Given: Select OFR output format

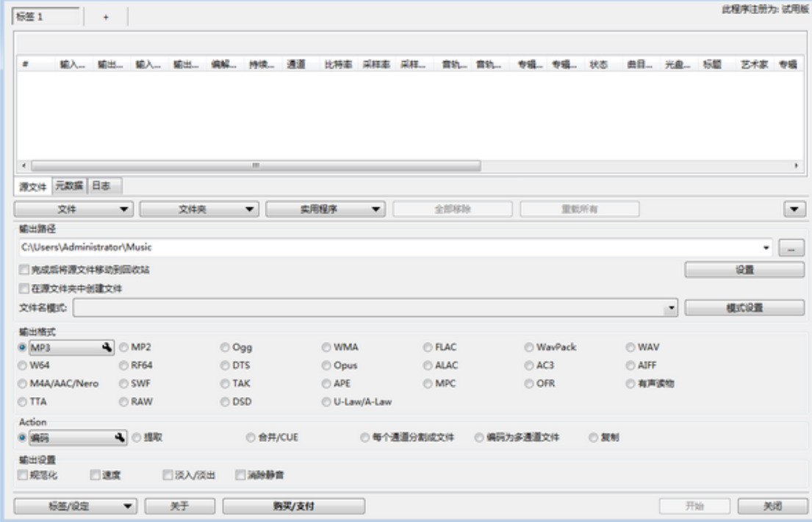Looking at the screenshot, I should pyautogui.click(x=529, y=384).
